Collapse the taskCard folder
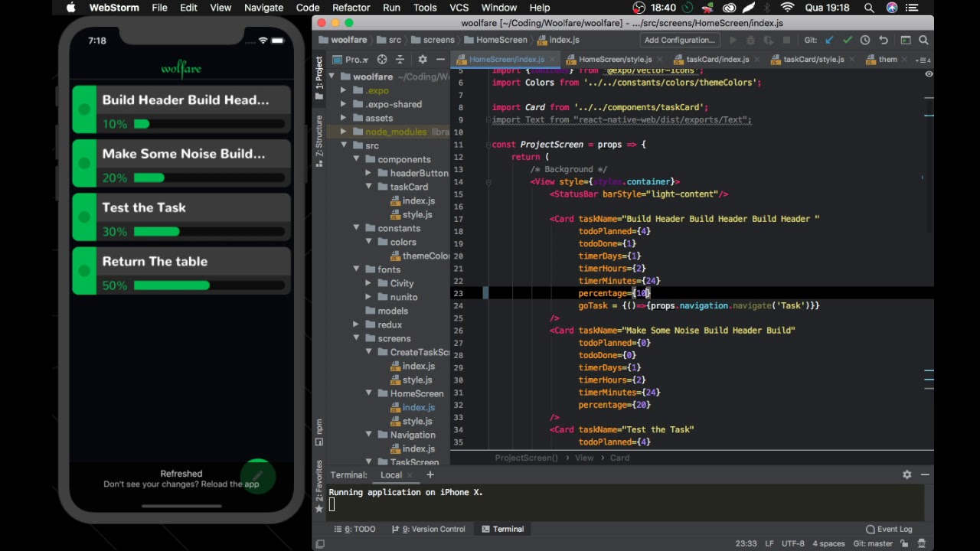The height and width of the screenshot is (551, 980). coord(368,187)
